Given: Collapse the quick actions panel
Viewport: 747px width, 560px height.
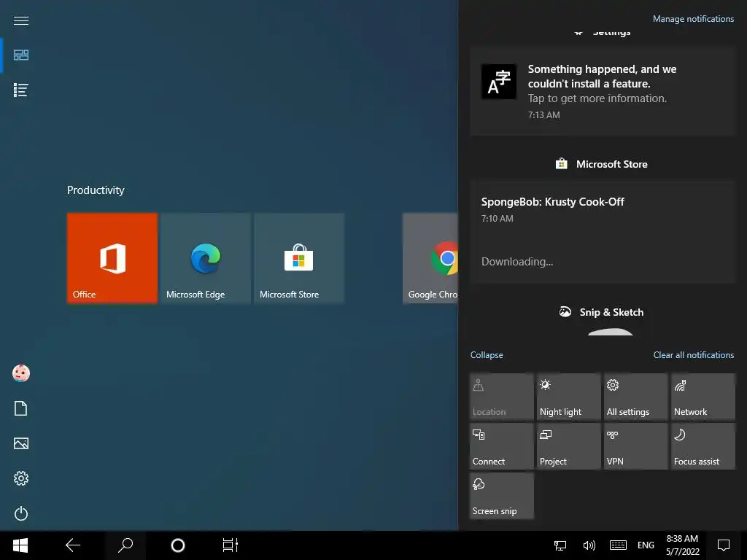Looking at the screenshot, I should (487, 355).
